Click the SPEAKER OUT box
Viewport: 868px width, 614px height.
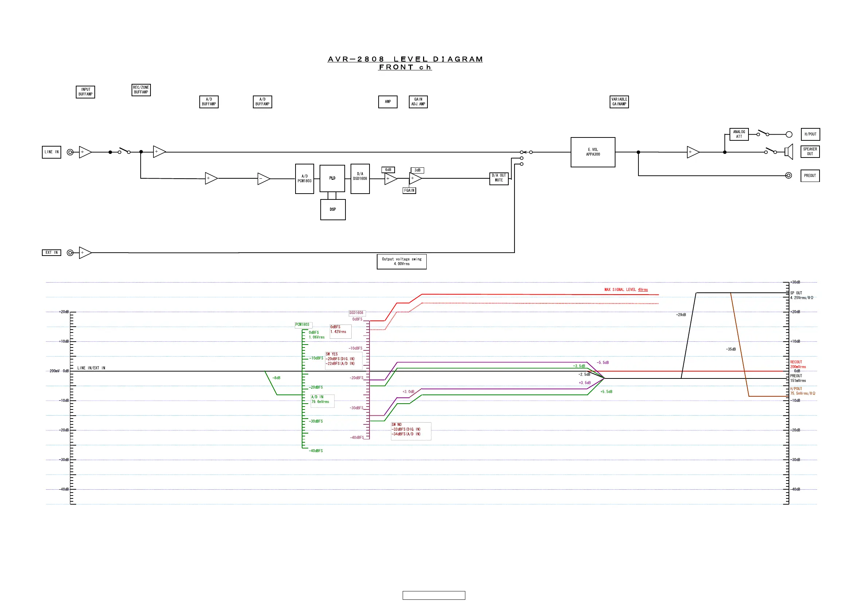810,152
